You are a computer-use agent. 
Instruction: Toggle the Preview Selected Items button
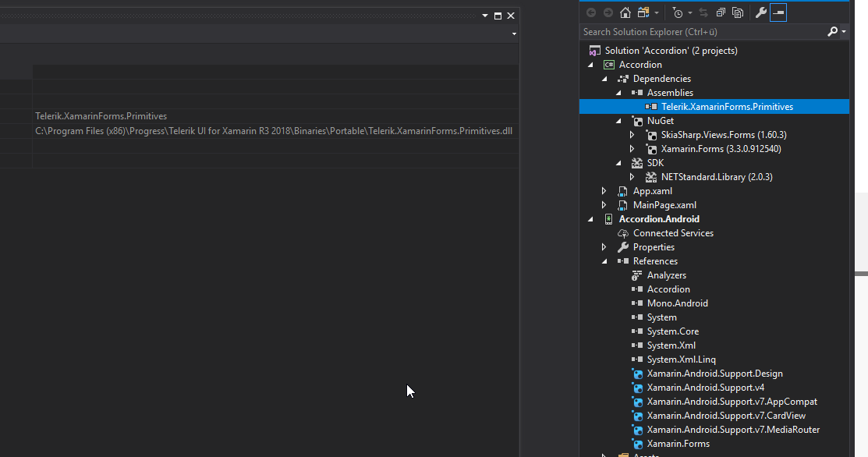778,12
